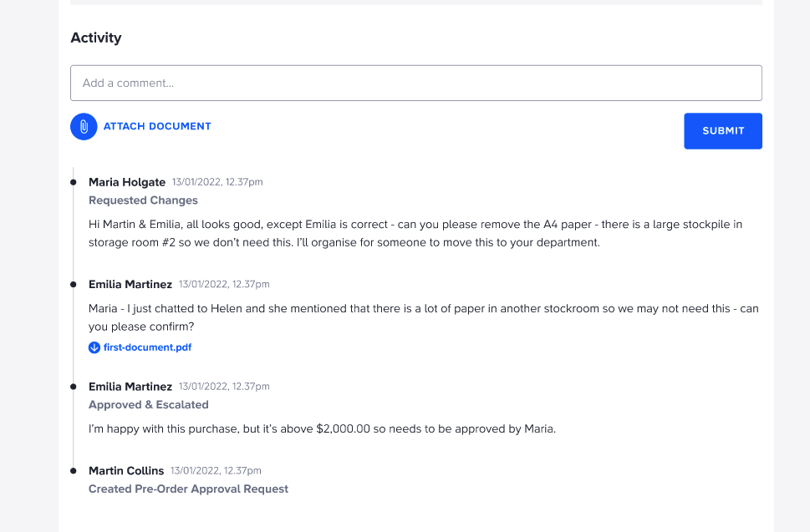Click the Requested Changes status label
This screenshot has width=810, height=532.
point(143,200)
